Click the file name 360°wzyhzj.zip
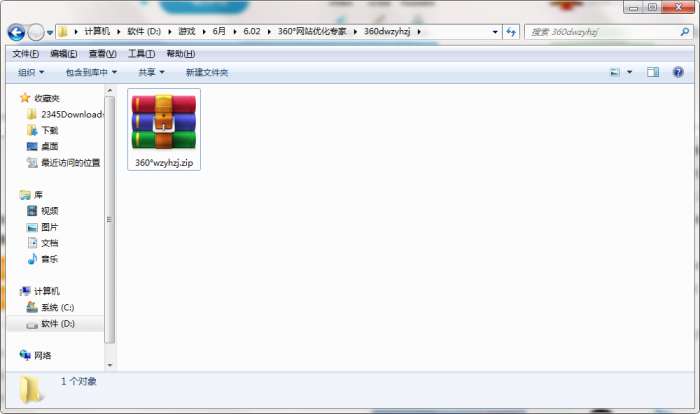700x414 pixels. coord(164,163)
